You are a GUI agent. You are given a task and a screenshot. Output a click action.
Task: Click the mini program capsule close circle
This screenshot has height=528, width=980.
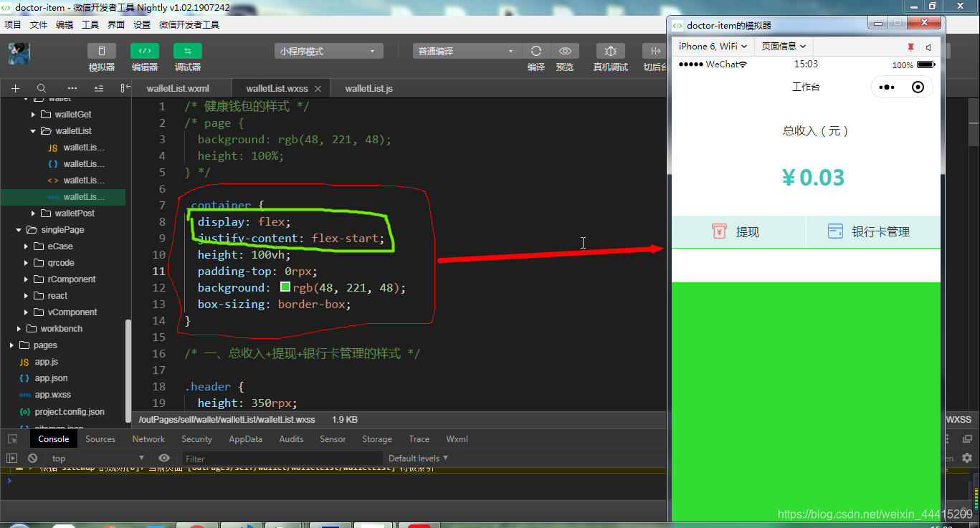pyautogui.click(x=918, y=87)
